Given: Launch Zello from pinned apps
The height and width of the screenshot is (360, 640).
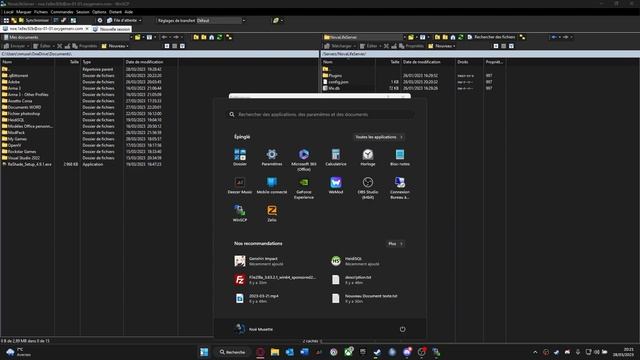Looking at the screenshot, I should pos(272,213).
